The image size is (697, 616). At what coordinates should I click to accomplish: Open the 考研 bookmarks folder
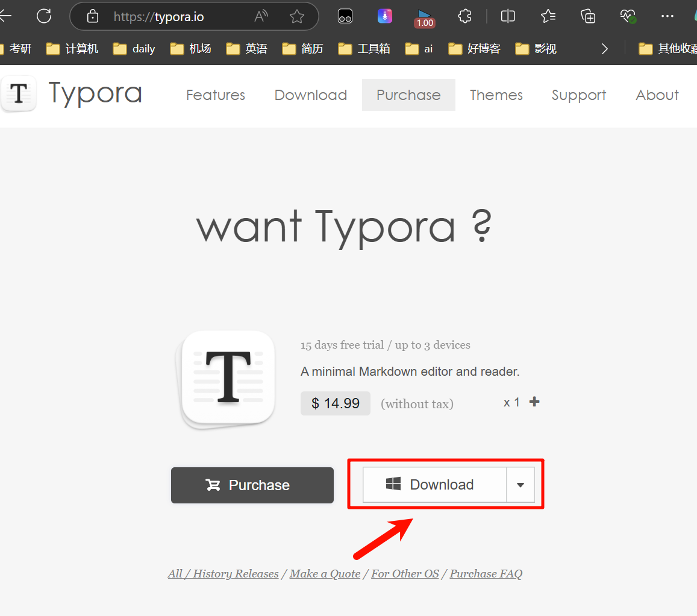pyautogui.click(x=16, y=48)
